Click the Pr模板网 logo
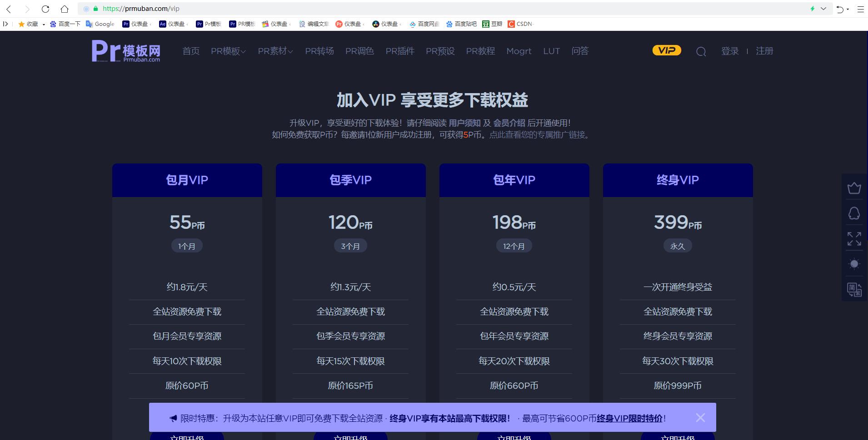This screenshot has height=440, width=868. click(x=125, y=51)
